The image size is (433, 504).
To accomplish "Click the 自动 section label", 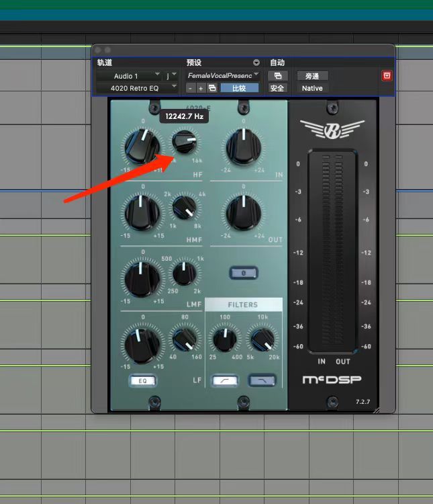I will pos(277,62).
